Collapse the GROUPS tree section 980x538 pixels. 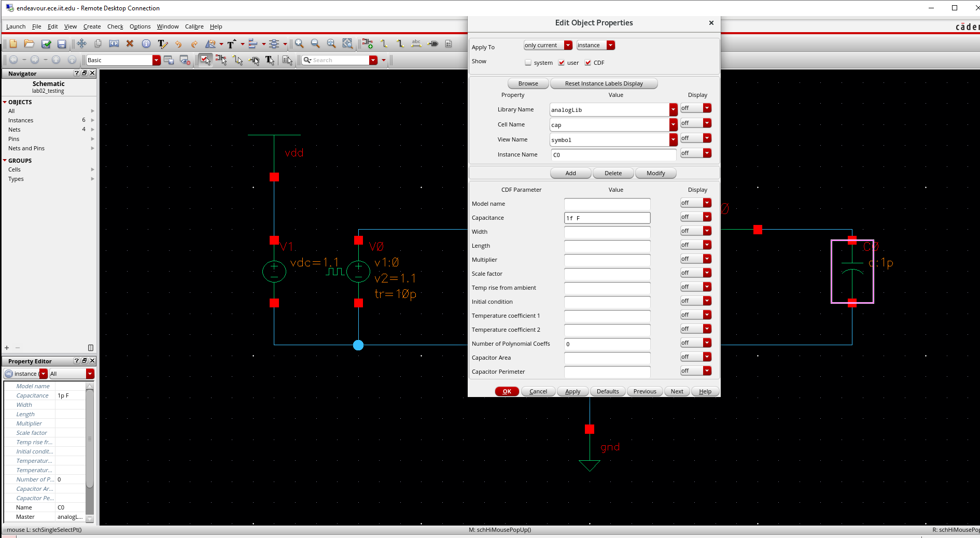coord(5,161)
